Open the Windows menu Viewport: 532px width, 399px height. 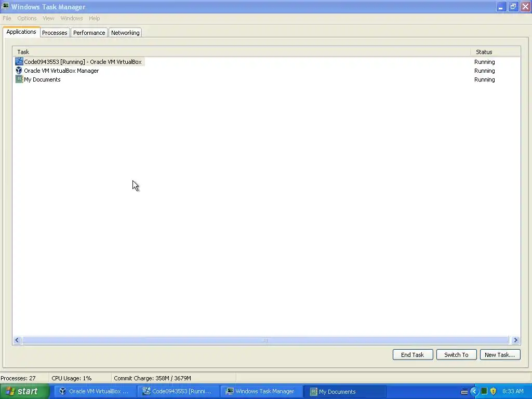pyautogui.click(x=72, y=18)
